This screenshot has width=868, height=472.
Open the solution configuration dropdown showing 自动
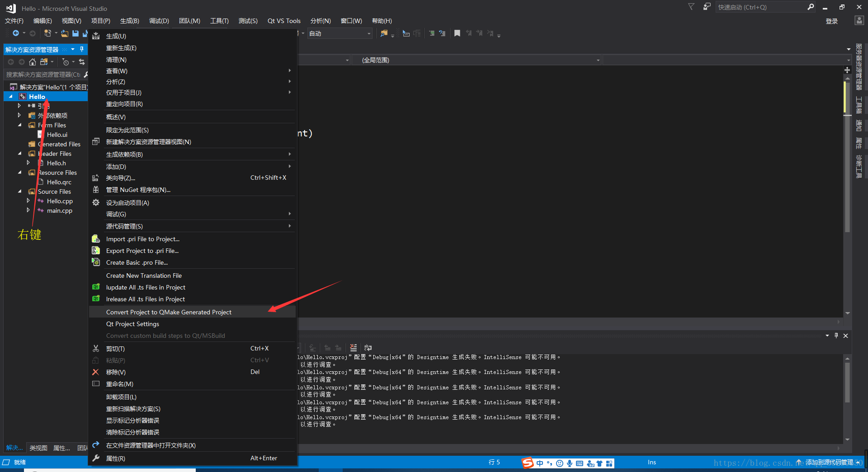340,33
